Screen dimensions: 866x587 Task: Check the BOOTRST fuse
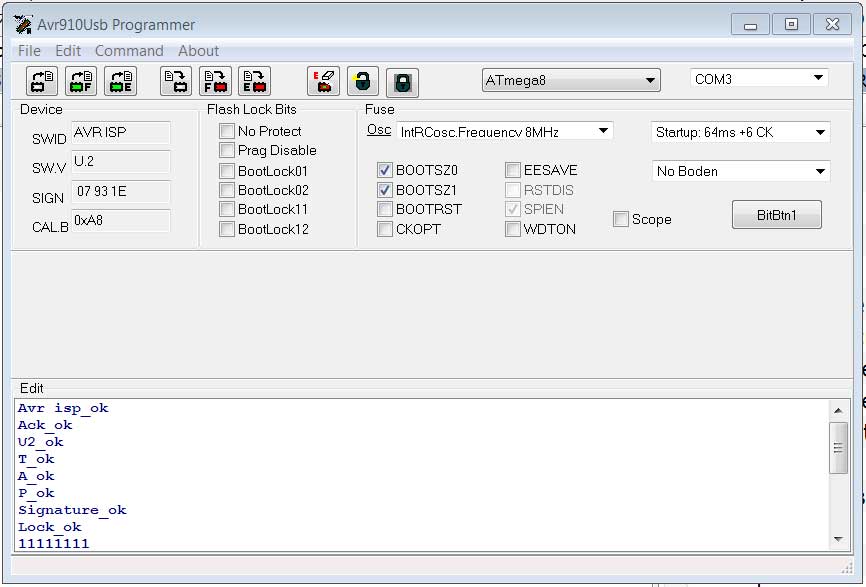[x=385, y=209]
